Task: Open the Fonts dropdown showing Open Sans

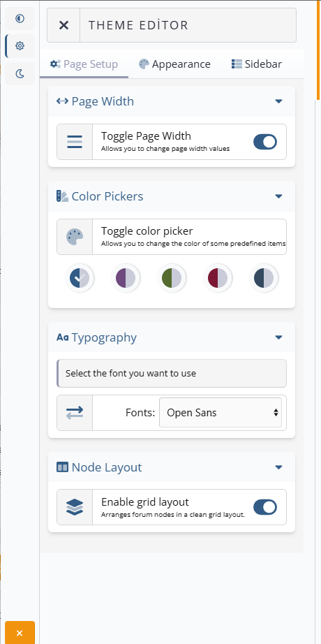Action: click(x=221, y=412)
